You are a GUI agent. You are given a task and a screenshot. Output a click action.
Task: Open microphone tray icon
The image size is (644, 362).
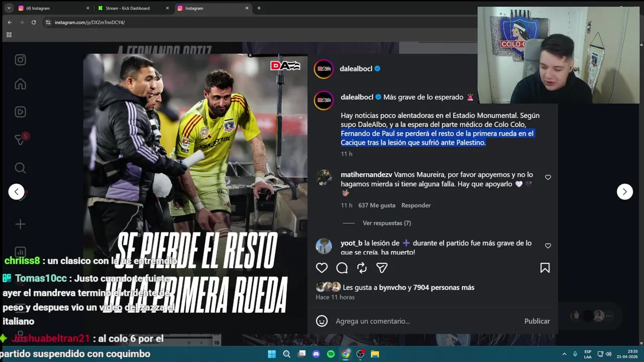coord(575,354)
